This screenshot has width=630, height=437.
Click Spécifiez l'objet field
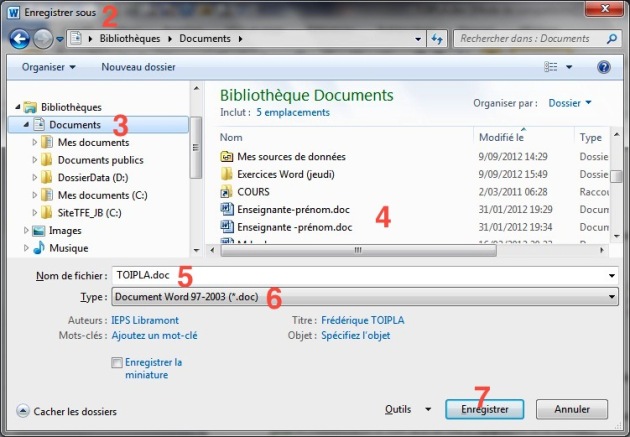356,336
